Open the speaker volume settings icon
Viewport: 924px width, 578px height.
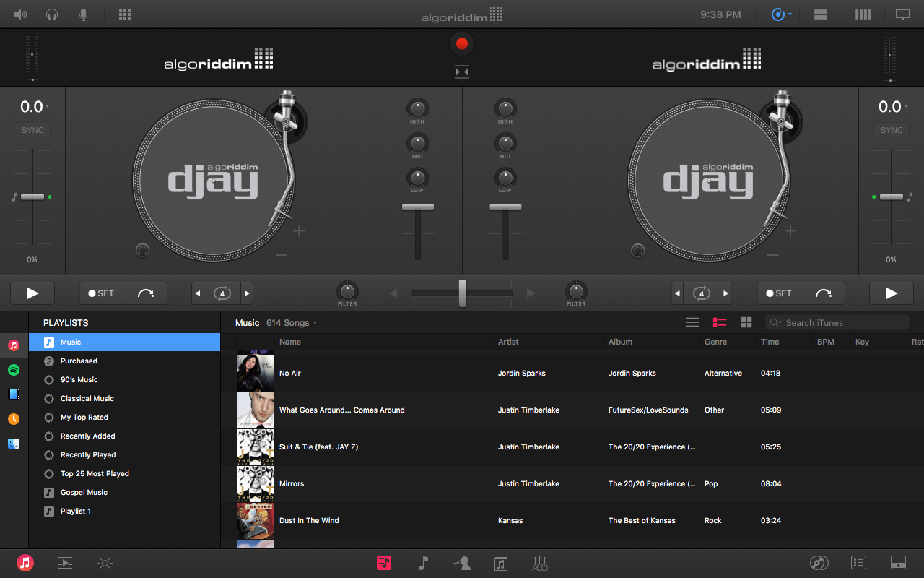[x=20, y=14]
